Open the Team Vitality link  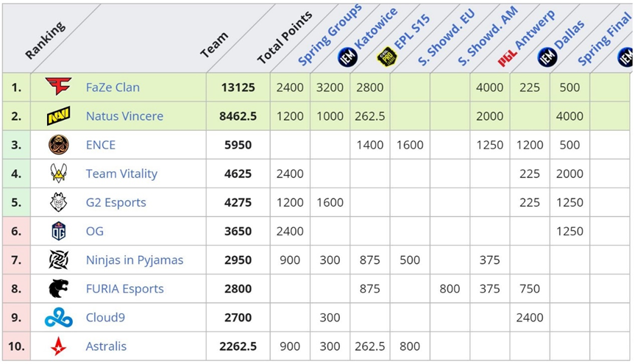121,174
